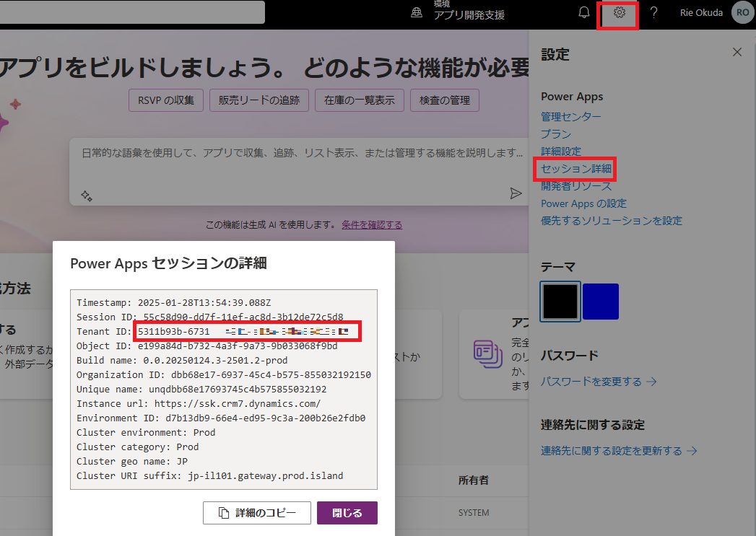Select the black theme swatch
The width and height of the screenshot is (756, 536).
click(x=560, y=302)
